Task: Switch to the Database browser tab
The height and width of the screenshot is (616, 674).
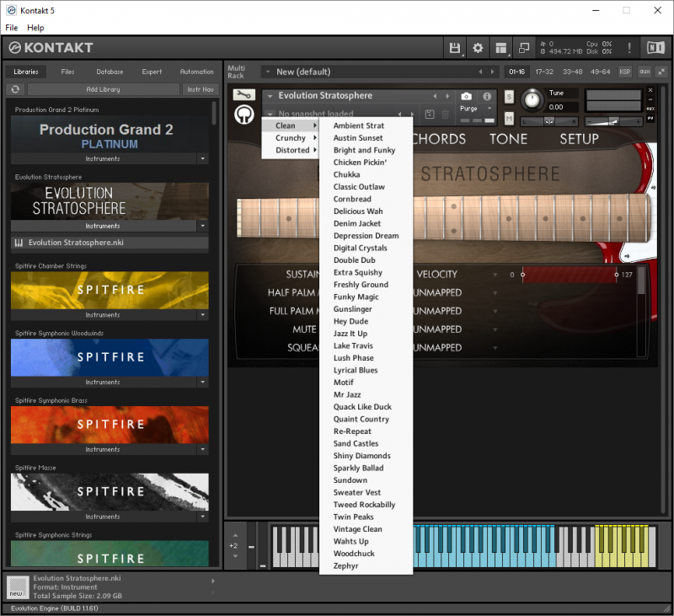Action: 110,72
